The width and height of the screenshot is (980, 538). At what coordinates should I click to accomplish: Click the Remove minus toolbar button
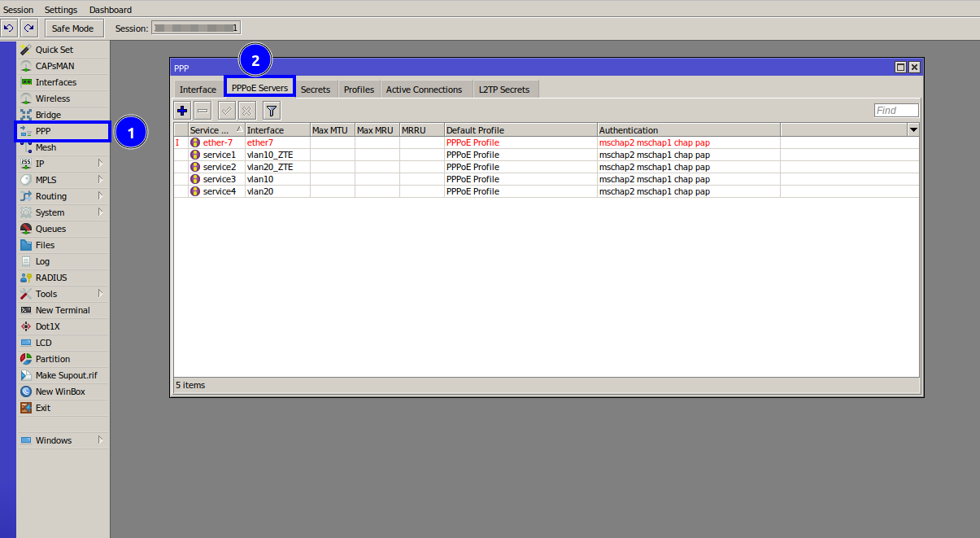click(203, 111)
